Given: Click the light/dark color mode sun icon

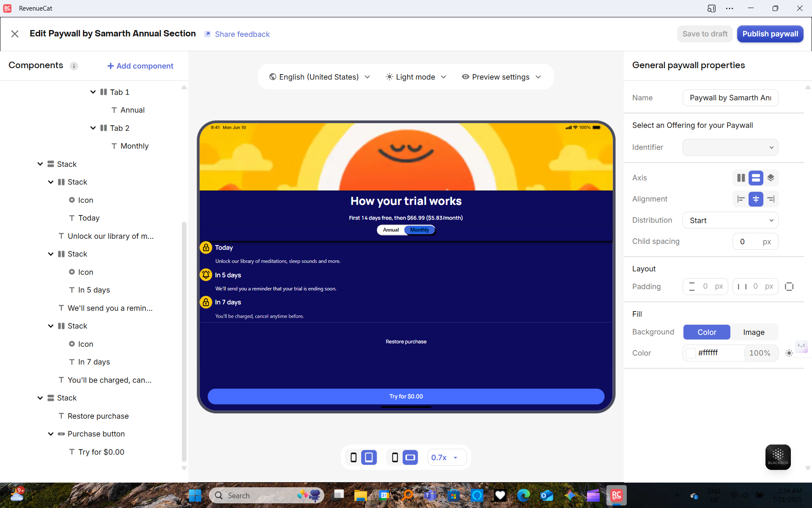Looking at the screenshot, I should pyautogui.click(x=789, y=353).
